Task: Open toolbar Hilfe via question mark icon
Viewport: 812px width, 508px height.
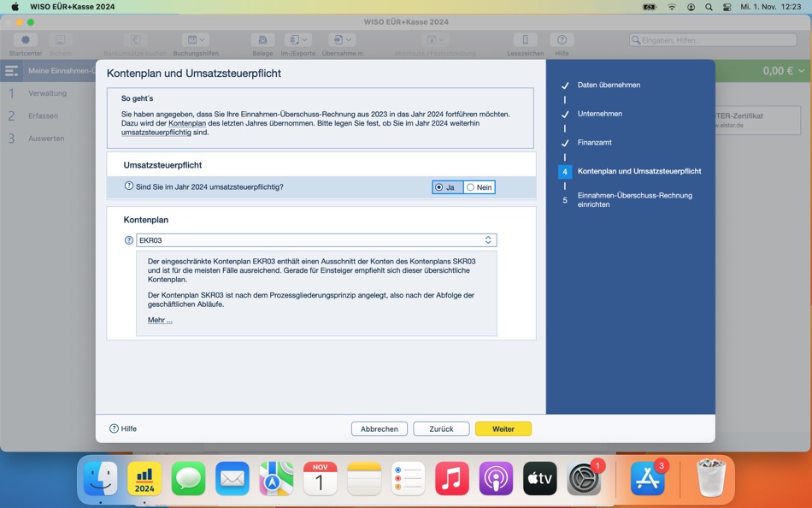Action: tap(562, 39)
